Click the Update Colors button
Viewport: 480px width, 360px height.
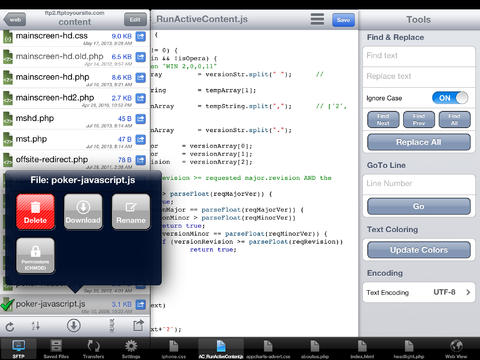tap(419, 250)
